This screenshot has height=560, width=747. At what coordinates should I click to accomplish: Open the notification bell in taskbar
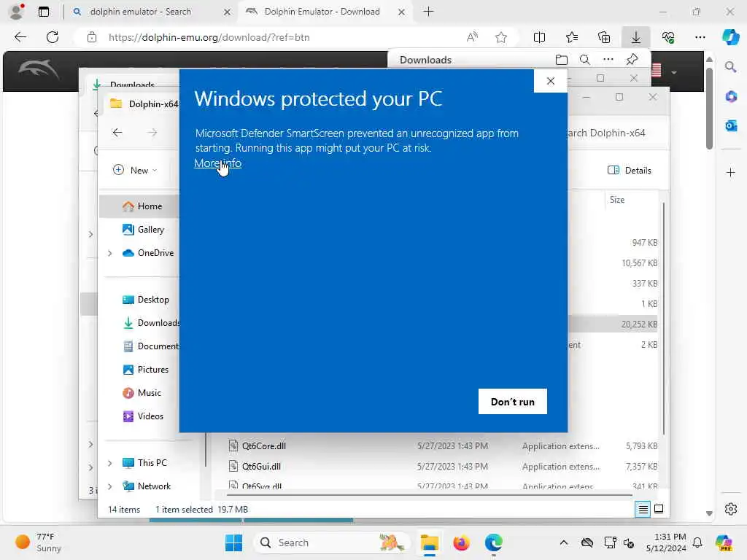pyautogui.click(x=697, y=542)
